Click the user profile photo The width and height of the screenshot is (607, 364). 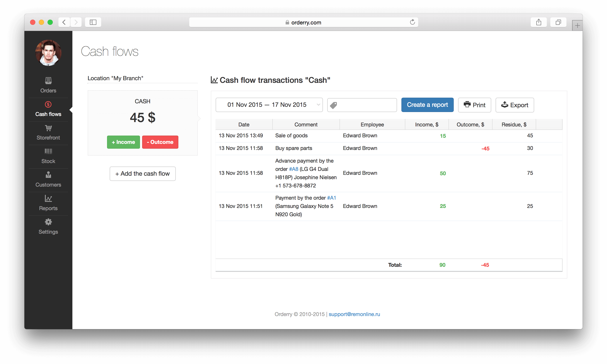tap(48, 53)
